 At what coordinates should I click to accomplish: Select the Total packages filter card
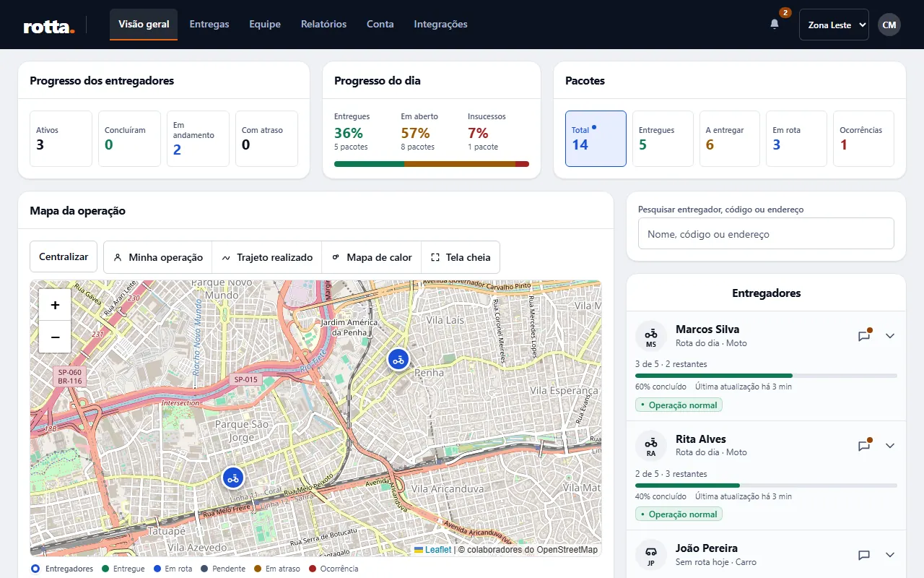tap(596, 139)
